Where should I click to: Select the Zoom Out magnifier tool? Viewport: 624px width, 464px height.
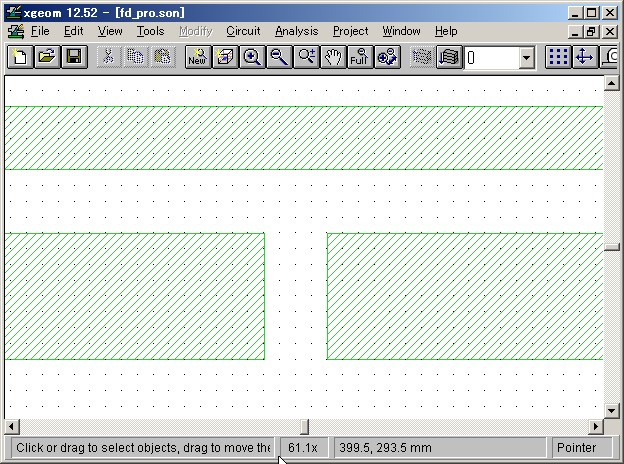(x=279, y=57)
